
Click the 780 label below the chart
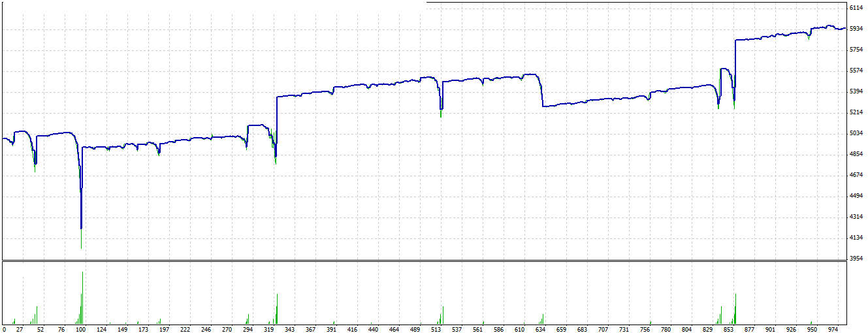point(665,329)
